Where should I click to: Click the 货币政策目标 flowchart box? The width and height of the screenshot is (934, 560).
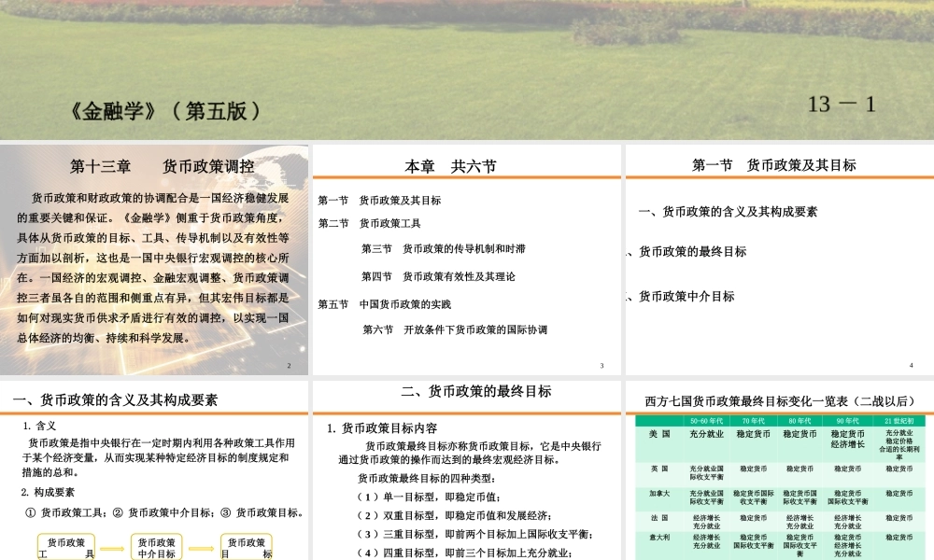pyautogui.click(x=246, y=546)
